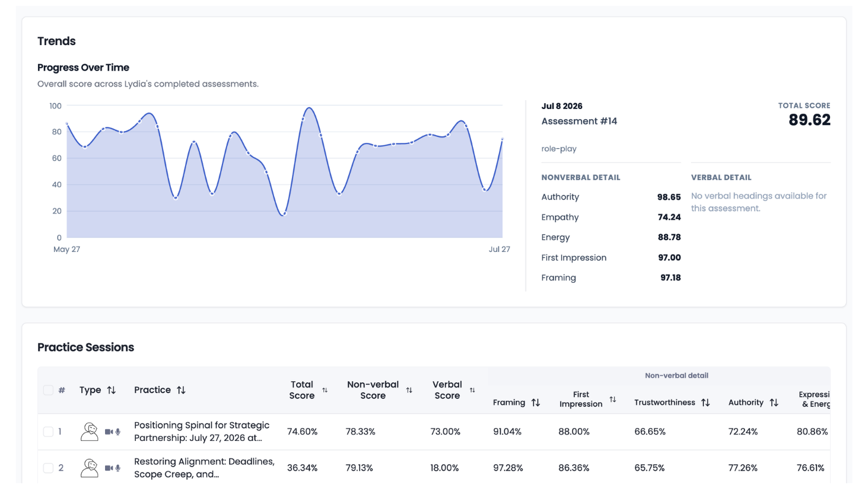Check the checkbox for session row 1
868x489 pixels.
click(48, 432)
